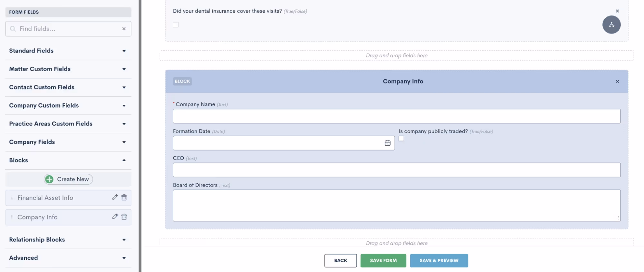The height and width of the screenshot is (272, 644).
Task: Grab the Financial Asset Info drag handle
Action: (x=12, y=198)
